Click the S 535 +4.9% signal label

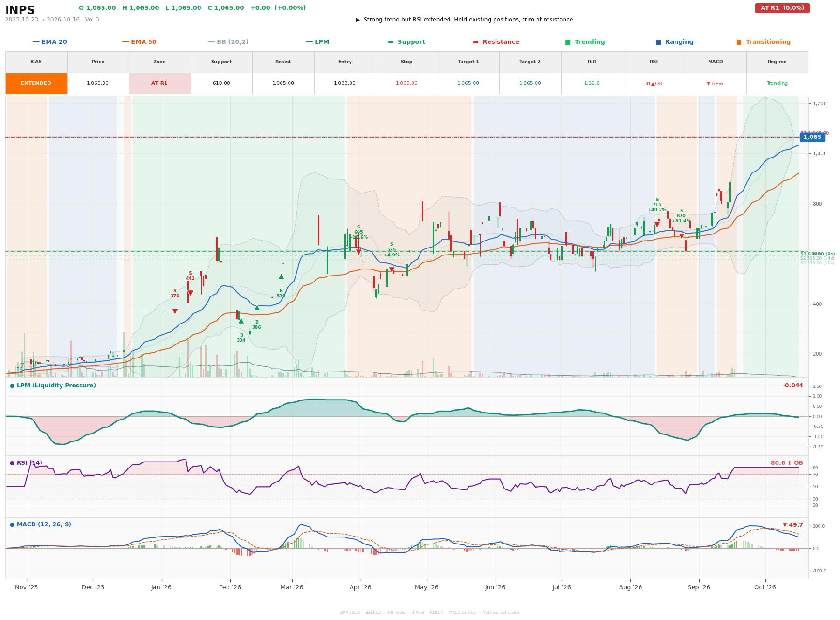392,250
